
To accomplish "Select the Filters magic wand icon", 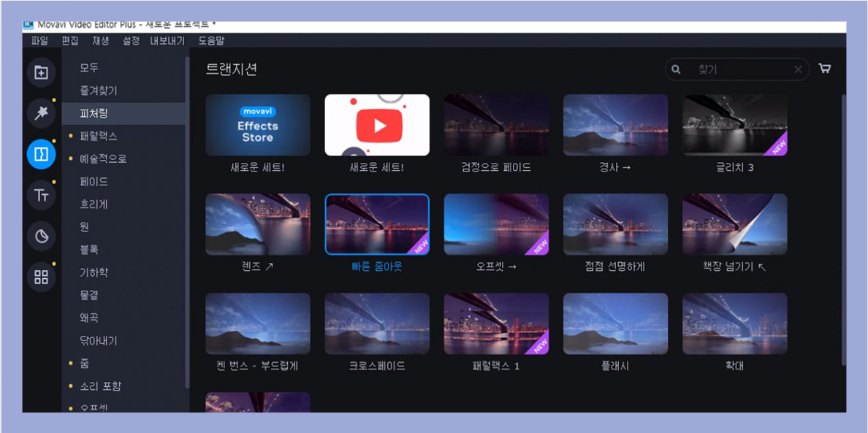I will point(41,112).
